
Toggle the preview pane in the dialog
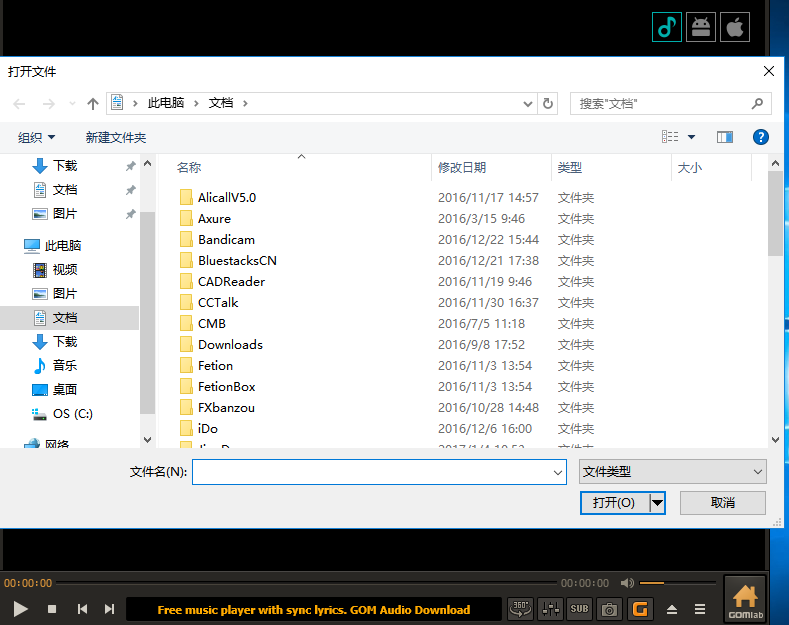[725, 137]
